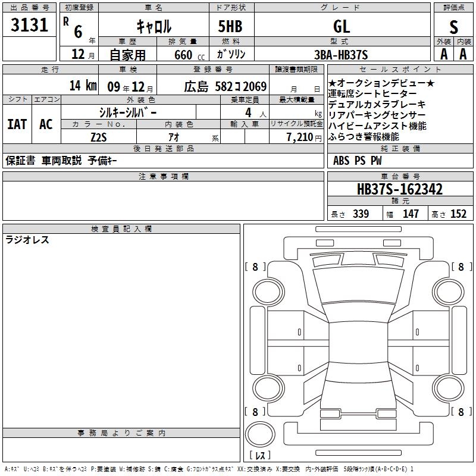Viewport: 476px width, 476px height.
Task: Click the [レス] label under spare tire
Action: [260, 455]
